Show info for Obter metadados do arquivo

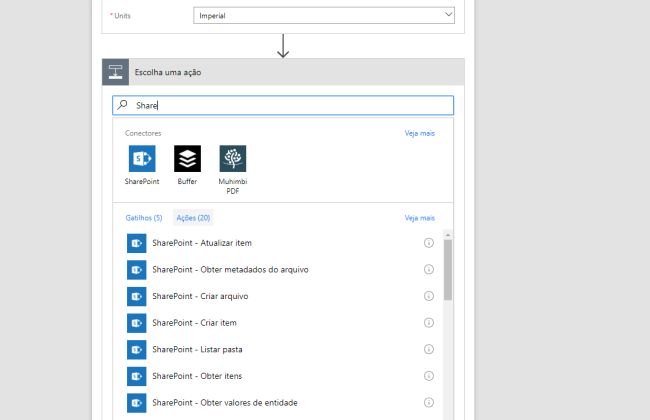tap(429, 269)
